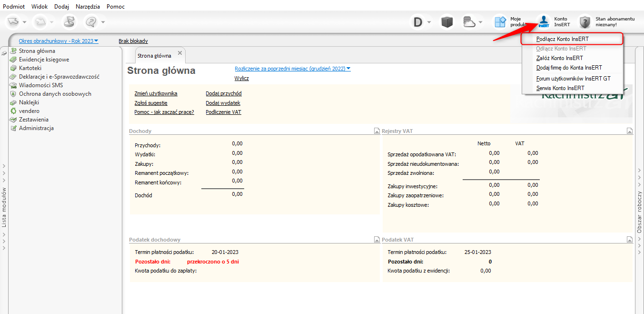644x314 pixels.
Task: Open Zestawienia module
Action: tap(34, 120)
